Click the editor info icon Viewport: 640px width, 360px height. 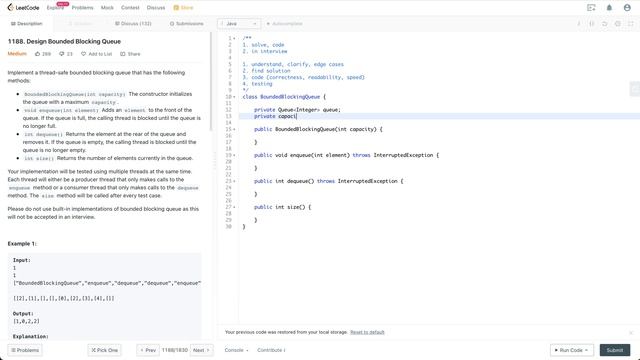pyautogui.click(x=578, y=24)
